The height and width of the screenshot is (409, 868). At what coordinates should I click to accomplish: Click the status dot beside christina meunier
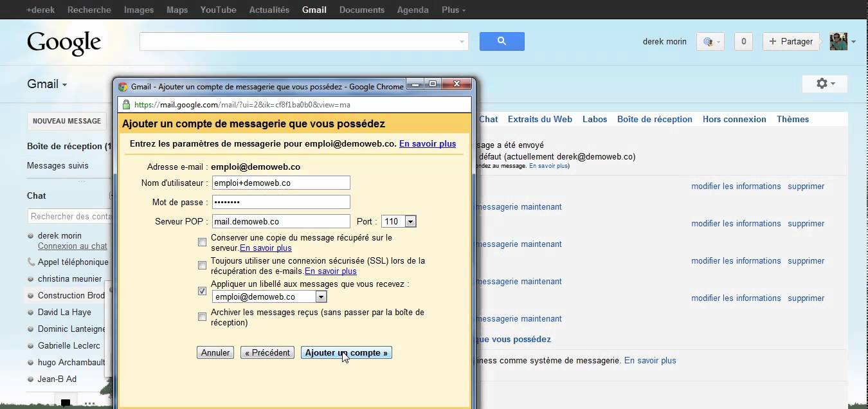31,279
